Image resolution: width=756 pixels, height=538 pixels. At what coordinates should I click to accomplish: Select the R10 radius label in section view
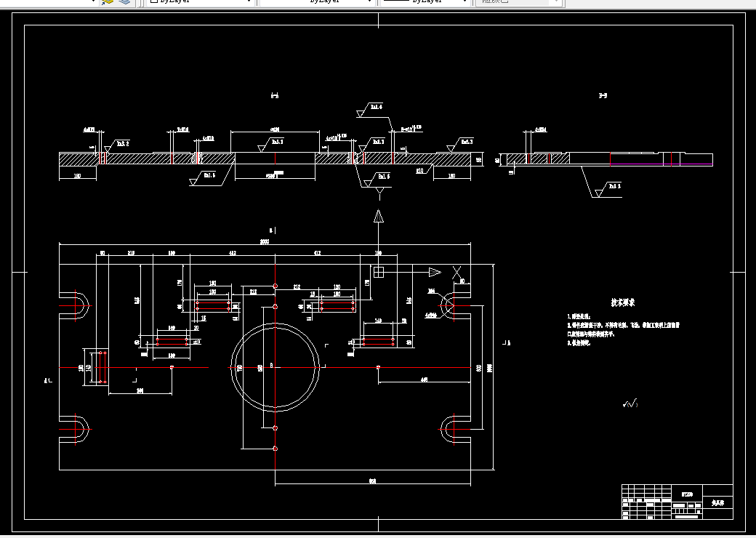tap(420, 170)
